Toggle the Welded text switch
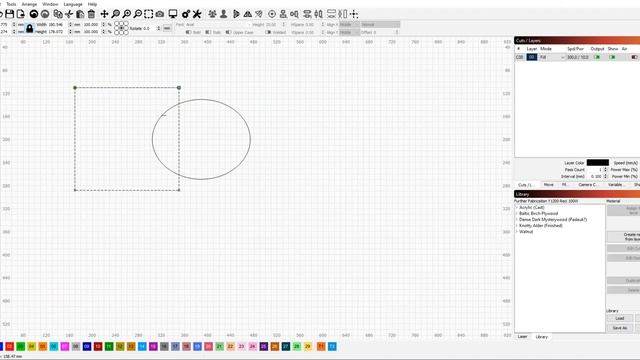This screenshot has width=640, height=360. (x=268, y=32)
